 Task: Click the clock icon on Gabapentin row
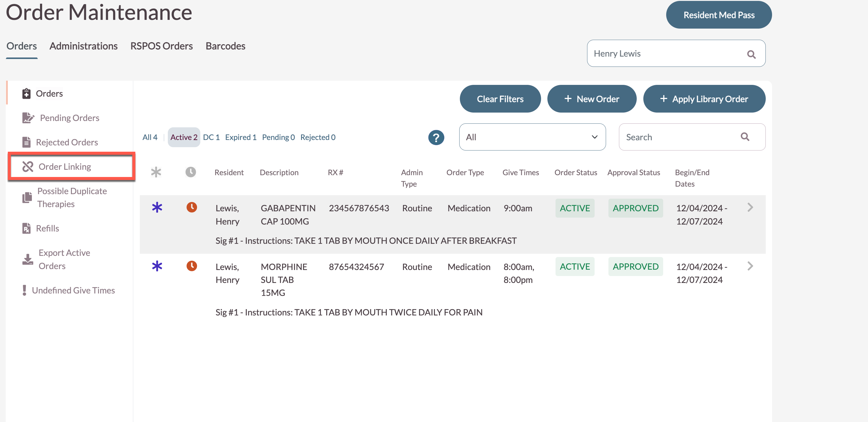pyautogui.click(x=191, y=207)
